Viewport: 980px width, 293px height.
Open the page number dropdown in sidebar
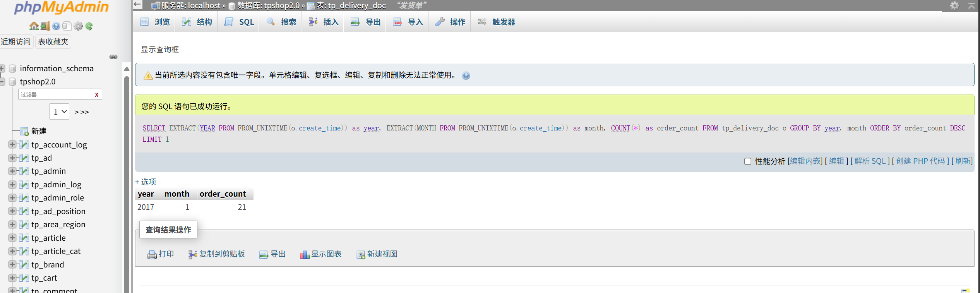coord(59,112)
